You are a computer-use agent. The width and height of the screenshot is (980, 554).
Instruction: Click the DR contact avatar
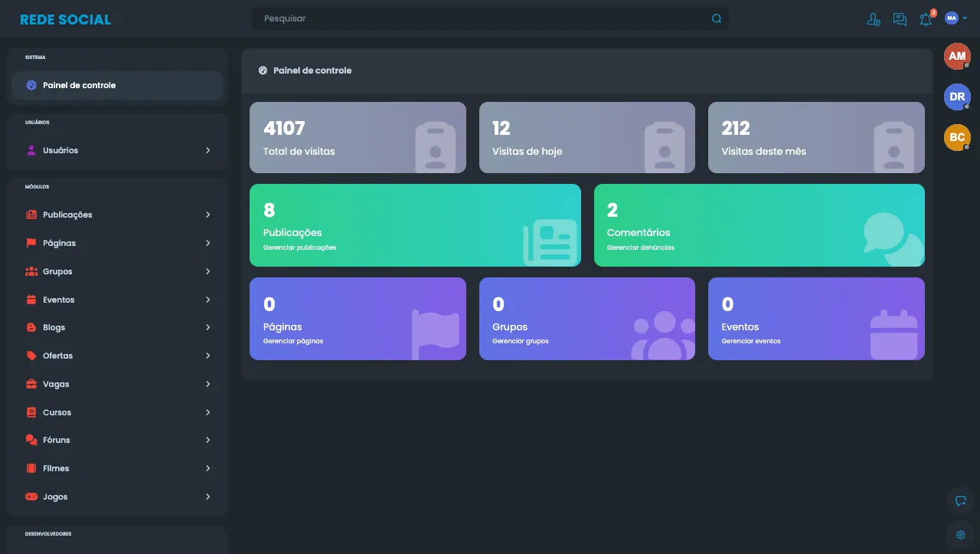tap(957, 97)
